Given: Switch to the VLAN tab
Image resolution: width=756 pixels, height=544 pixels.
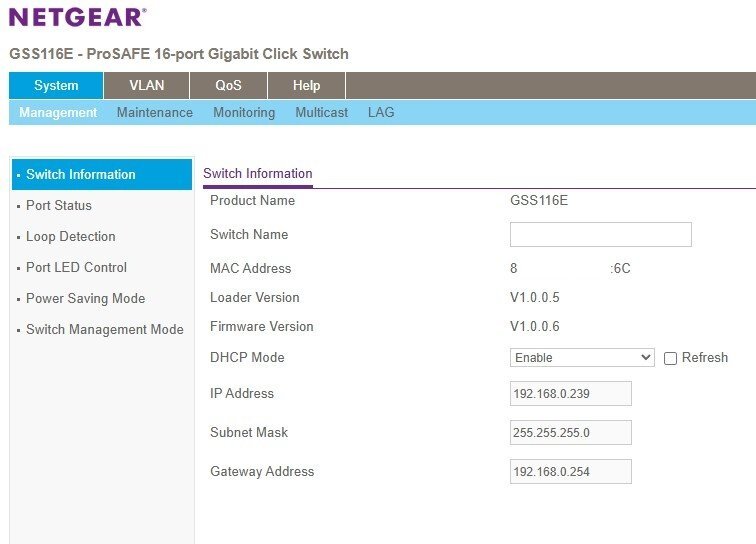Looking at the screenshot, I should (147, 85).
